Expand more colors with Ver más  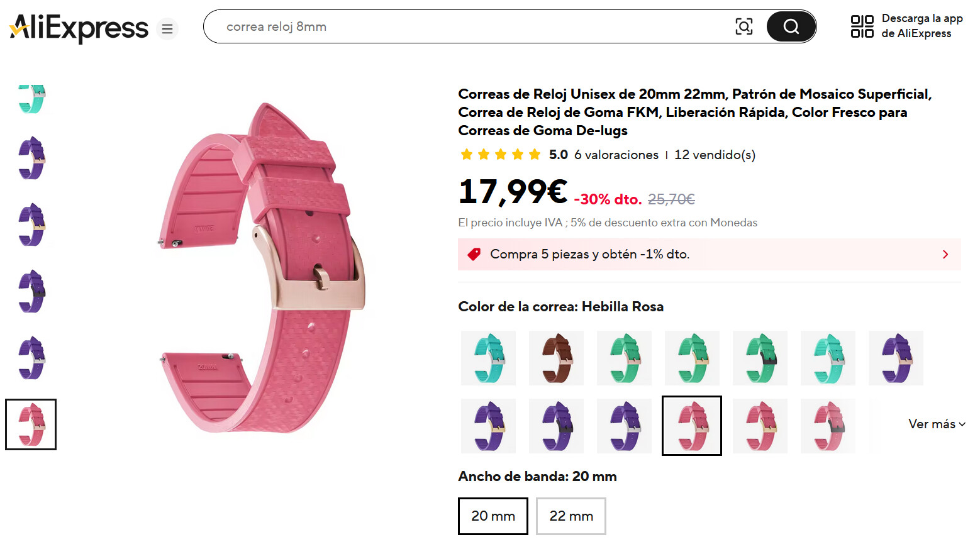[x=936, y=424]
